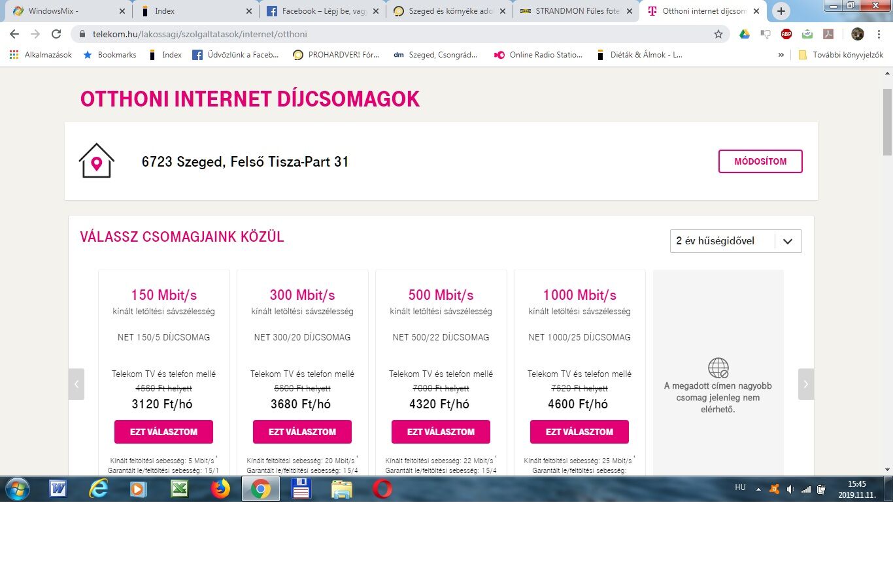Viewport: 893px width, 588px height.
Task: Launch Excel from the taskbar
Action: (179, 489)
